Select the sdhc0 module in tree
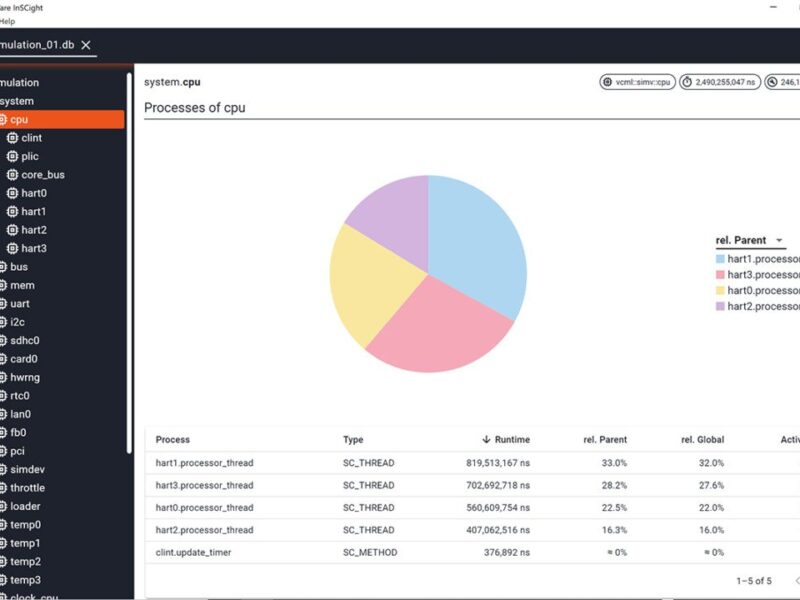 click(x=25, y=341)
